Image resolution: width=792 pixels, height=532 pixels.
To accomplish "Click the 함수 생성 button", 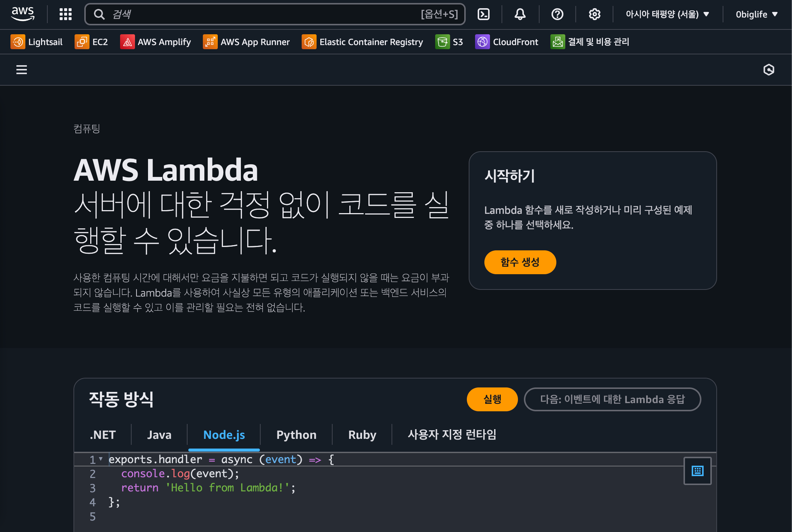I will 520,262.
